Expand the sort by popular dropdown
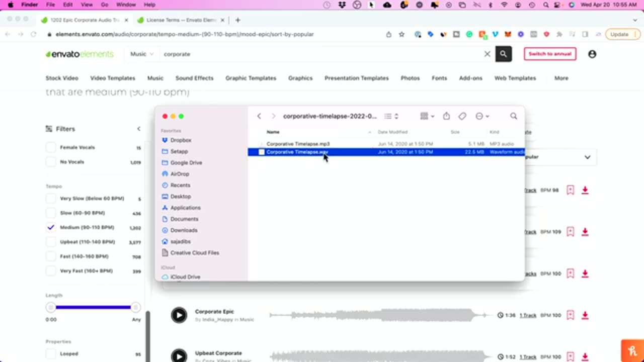Screen dimensions: 644x362 pos(587,157)
